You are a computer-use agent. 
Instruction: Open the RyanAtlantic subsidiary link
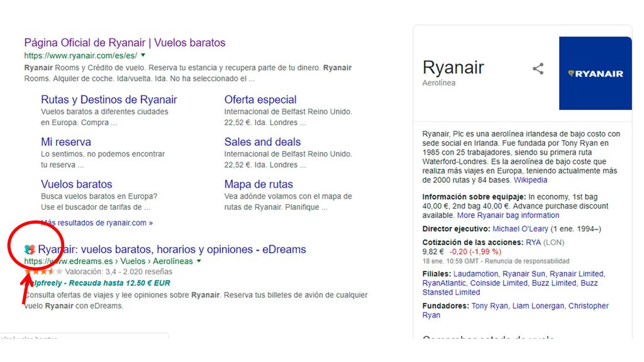click(444, 283)
